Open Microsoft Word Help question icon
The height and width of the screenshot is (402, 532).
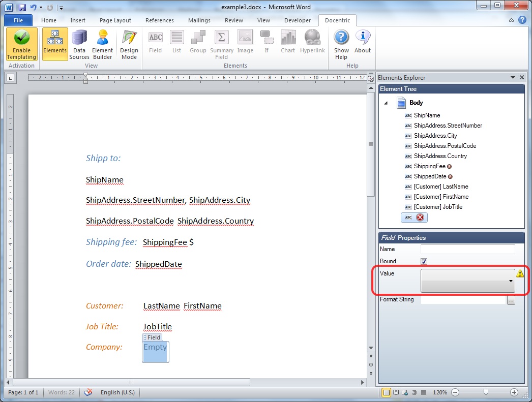point(522,20)
